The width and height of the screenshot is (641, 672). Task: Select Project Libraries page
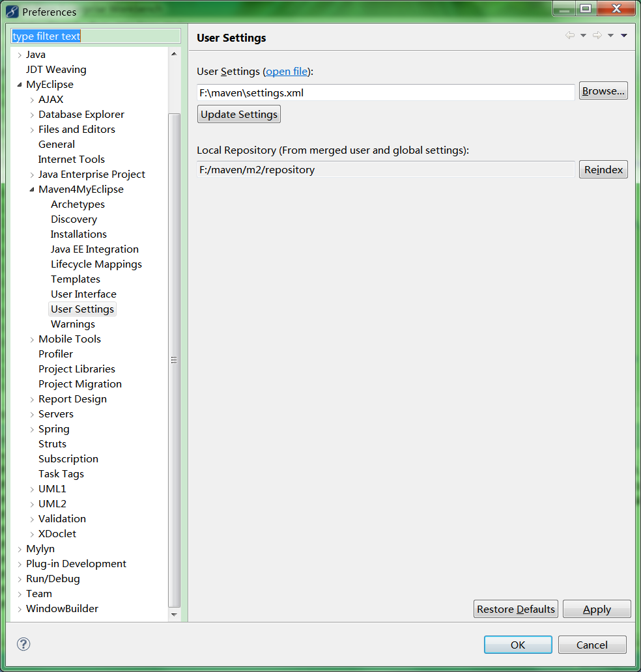77,369
